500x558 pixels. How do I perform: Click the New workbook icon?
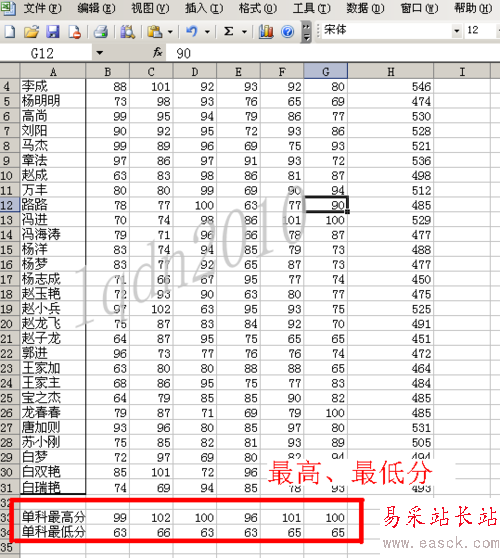tap(10, 32)
